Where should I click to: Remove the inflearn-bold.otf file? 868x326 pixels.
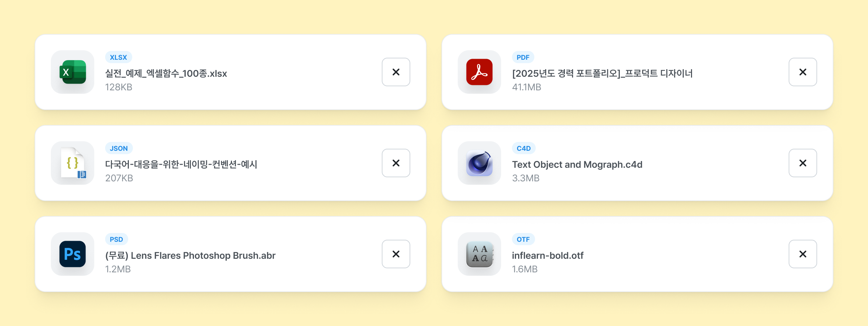click(803, 254)
